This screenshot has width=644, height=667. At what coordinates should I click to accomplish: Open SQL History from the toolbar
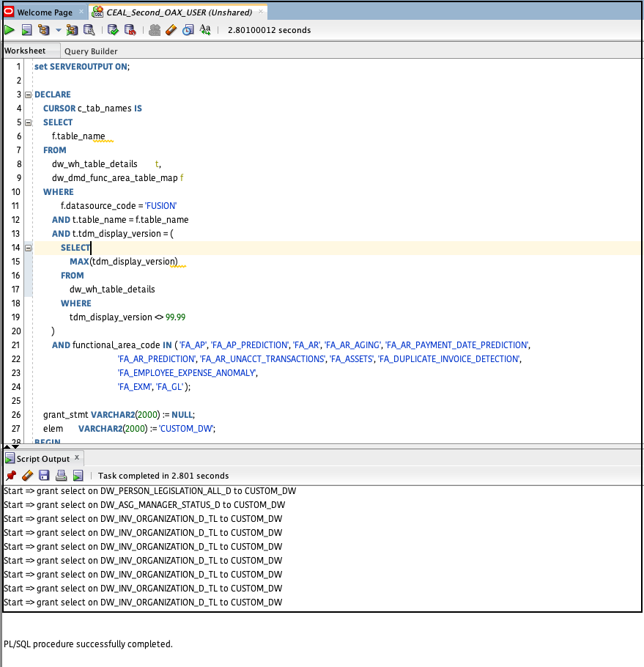(188, 30)
